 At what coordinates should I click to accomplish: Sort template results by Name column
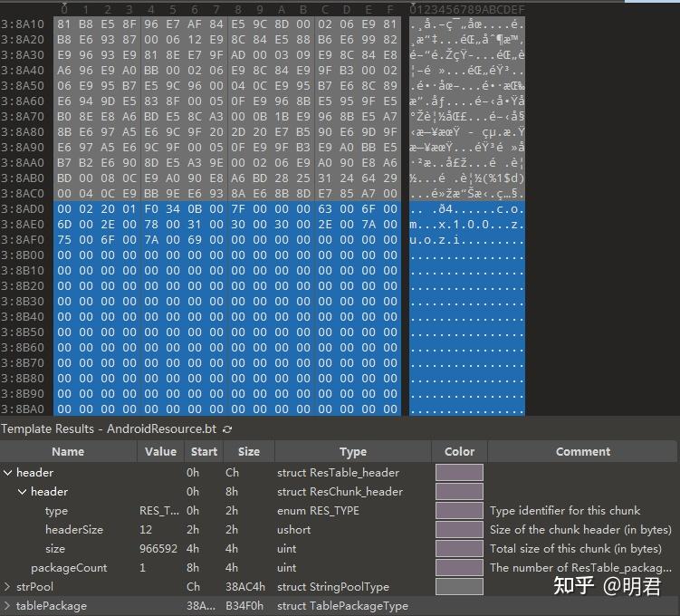68,452
